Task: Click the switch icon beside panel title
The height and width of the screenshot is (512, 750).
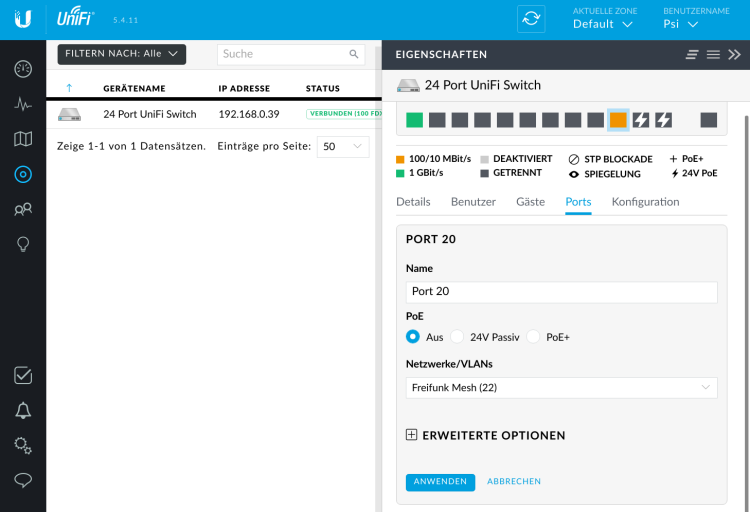Action: 408,86
